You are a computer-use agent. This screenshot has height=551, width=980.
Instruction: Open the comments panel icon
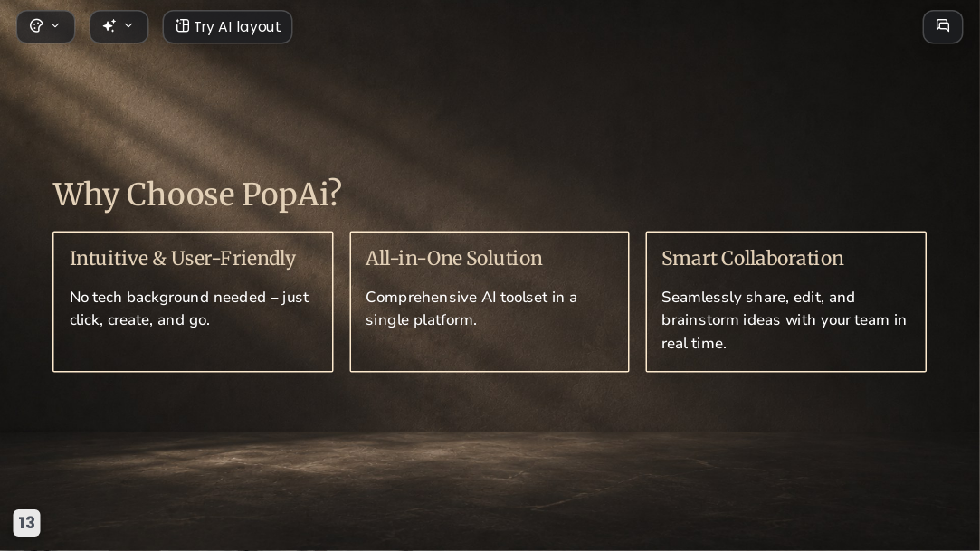(x=943, y=26)
